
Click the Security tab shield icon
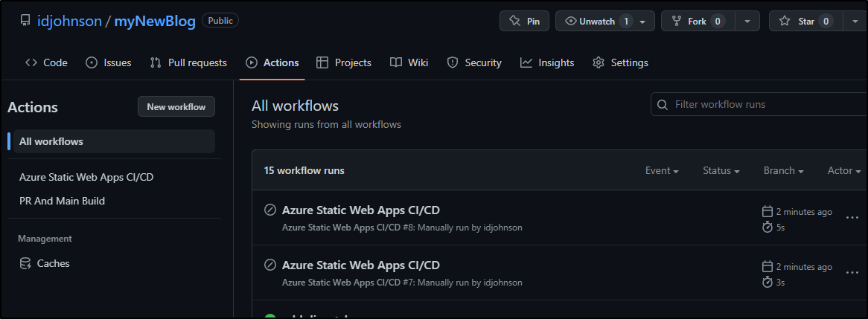pyautogui.click(x=453, y=62)
